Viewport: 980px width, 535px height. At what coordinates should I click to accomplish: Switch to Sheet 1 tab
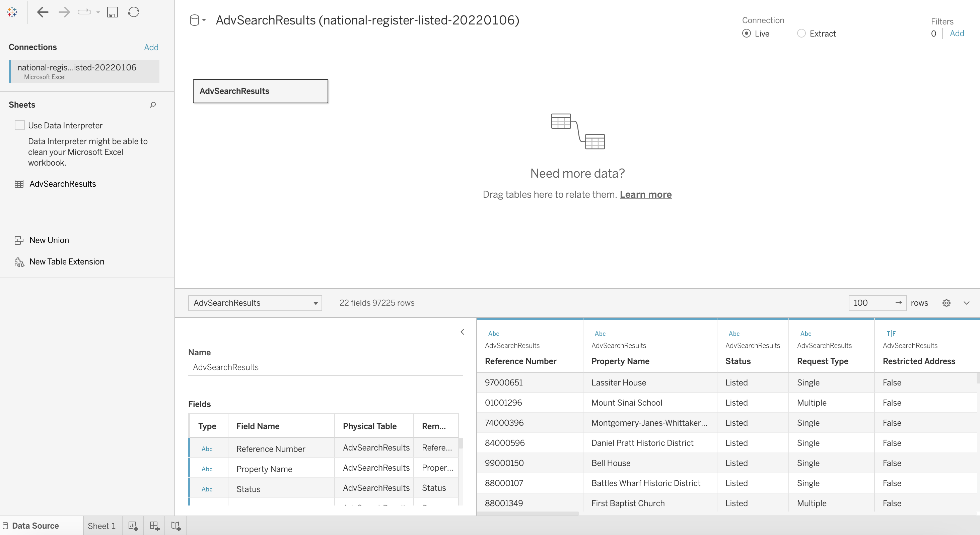pos(101,526)
